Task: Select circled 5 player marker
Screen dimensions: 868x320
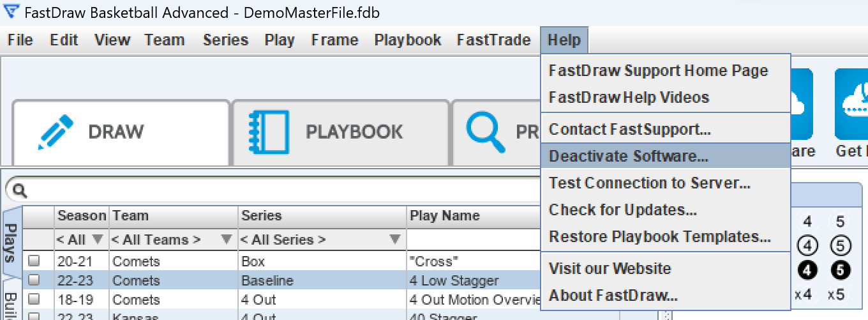Action: [840, 246]
